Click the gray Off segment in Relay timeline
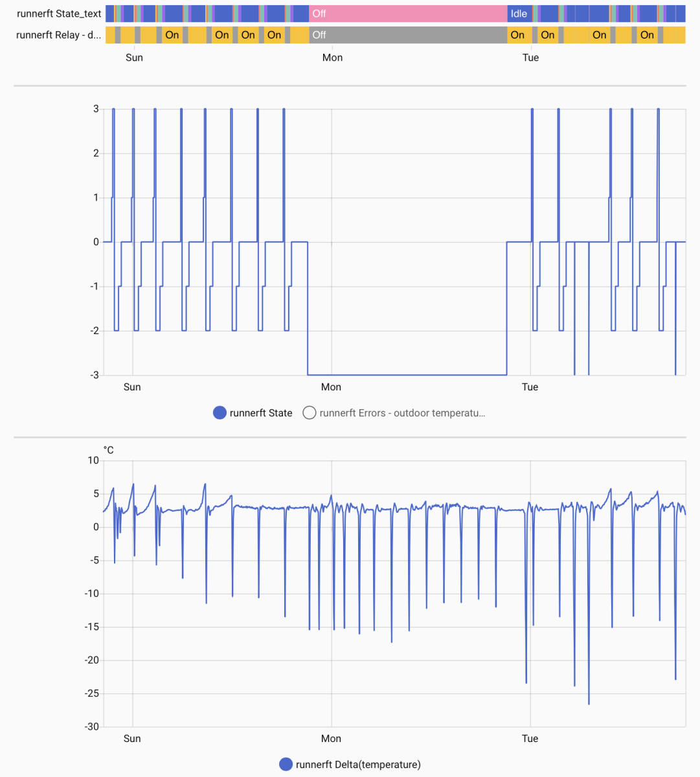This screenshot has width=700, height=777. tap(408, 35)
